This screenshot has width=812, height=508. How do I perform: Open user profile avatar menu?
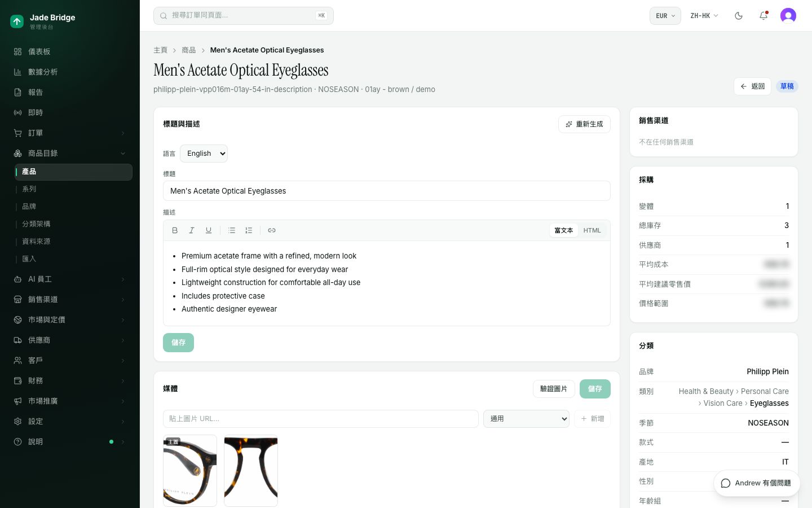pyautogui.click(x=788, y=16)
